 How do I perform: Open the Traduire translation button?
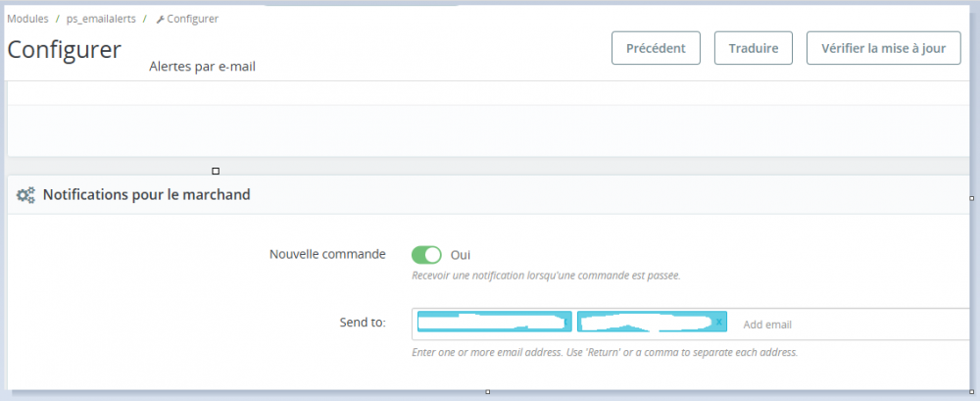[x=753, y=47]
